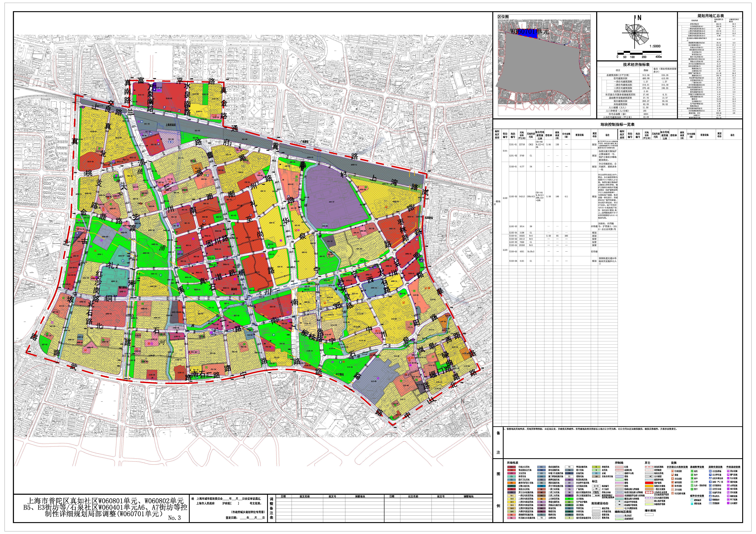The height and width of the screenshot is (534, 756).
Task: Click the 初中 school icon in the legend
Action: click(692, 475)
